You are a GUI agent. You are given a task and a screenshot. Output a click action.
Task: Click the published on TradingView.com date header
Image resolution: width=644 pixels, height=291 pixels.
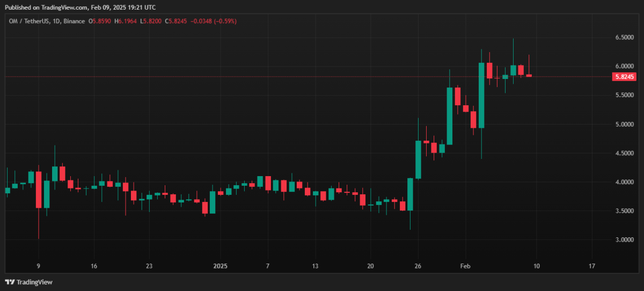80,7
